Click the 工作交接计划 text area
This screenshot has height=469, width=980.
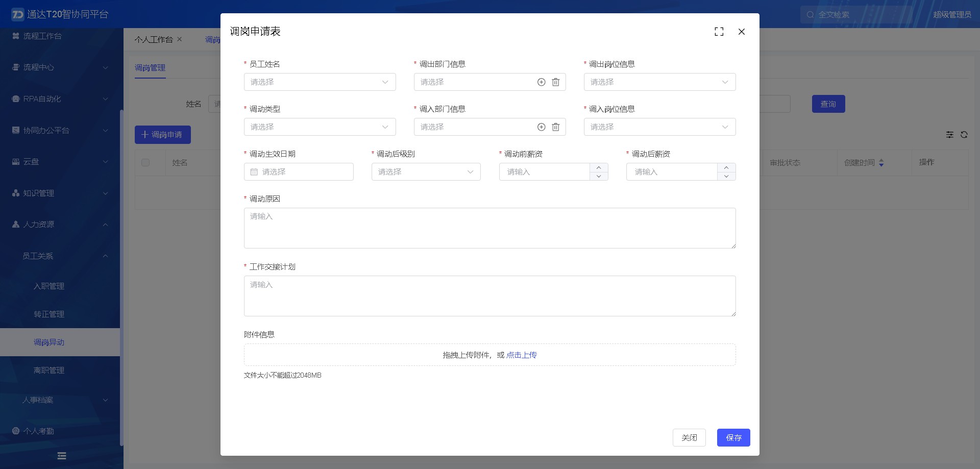(x=490, y=296)
